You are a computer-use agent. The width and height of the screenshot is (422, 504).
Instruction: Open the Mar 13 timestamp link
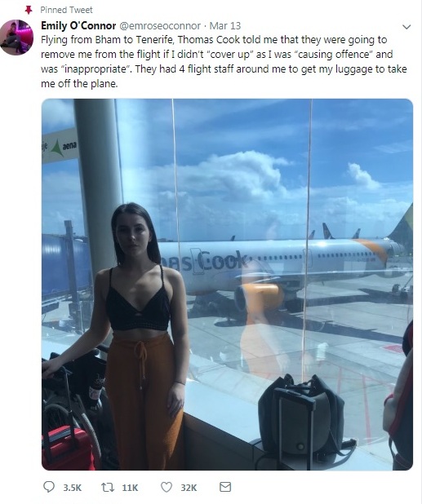(x=224, y=26)
